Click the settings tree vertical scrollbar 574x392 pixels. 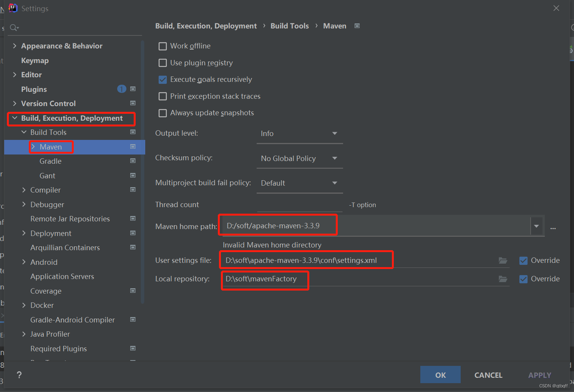tap(143, 172)
